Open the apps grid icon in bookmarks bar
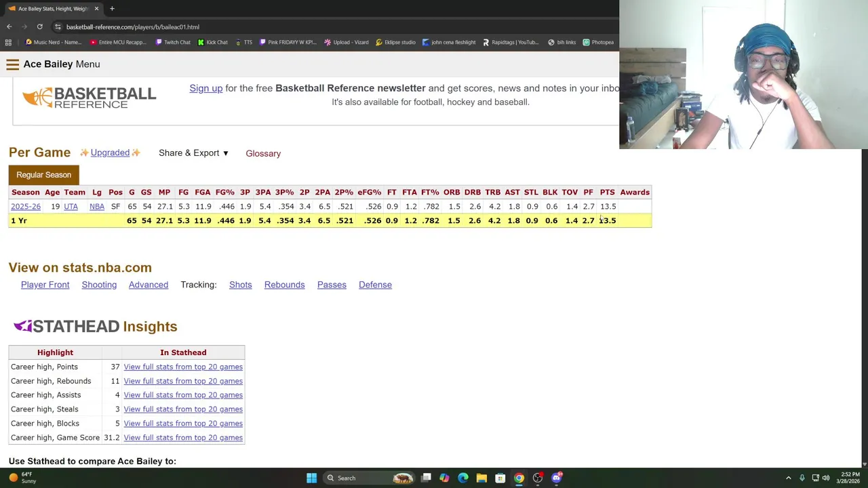Image resolution: width=868 pixels, height=488 pixels. pos(8,42)
